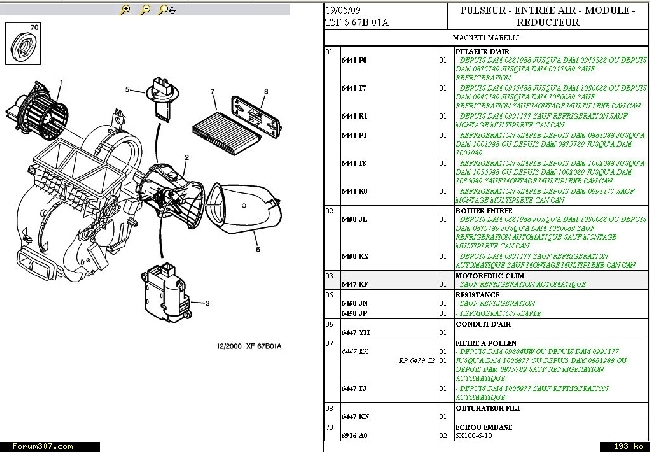Click the Forum307.com watermark link
Image resolution: width=650 pixels, height=452 pixels.
point(28,445)
